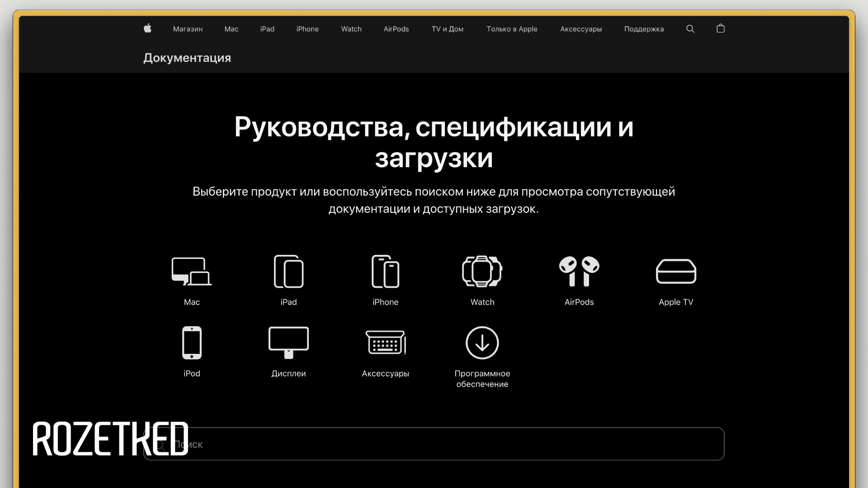Click Поддержка in the navigation bar
The image size is (868, 488).
click(644, 29)
